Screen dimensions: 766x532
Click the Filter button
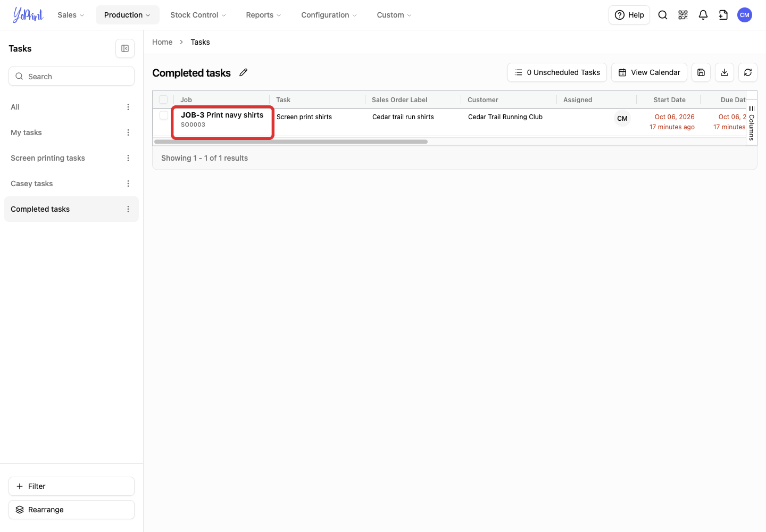click(x=71, y=486)
